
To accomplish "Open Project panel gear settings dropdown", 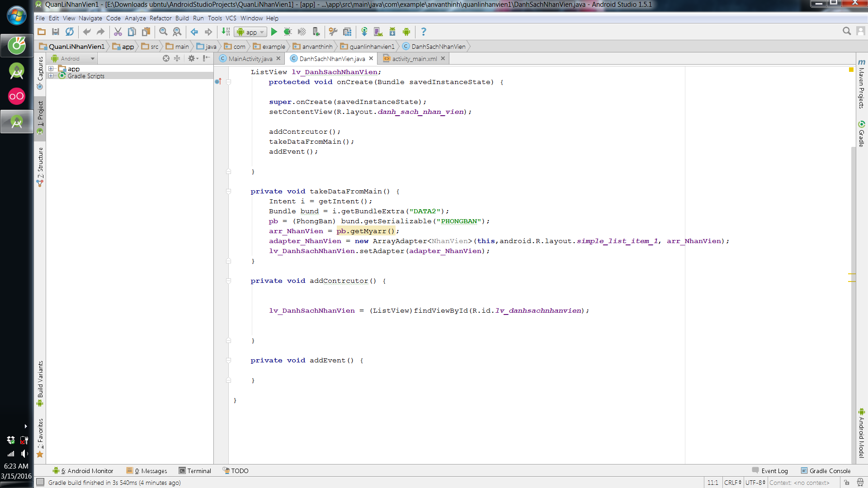I will click(193, 58).
